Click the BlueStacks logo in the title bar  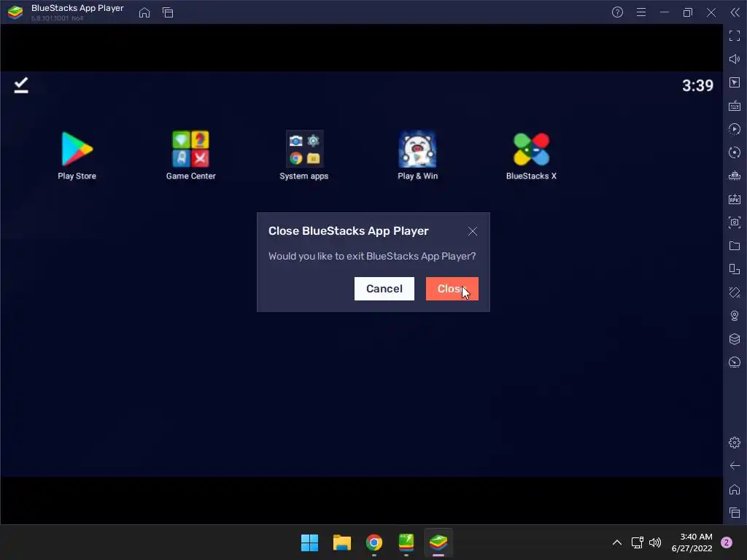pyautogui.click(x=15, y=12)
